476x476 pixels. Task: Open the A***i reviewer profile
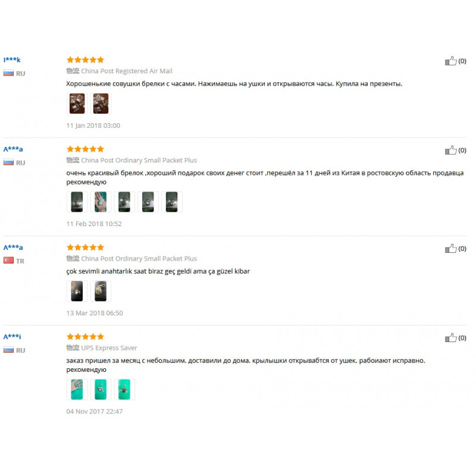(12, 336)
